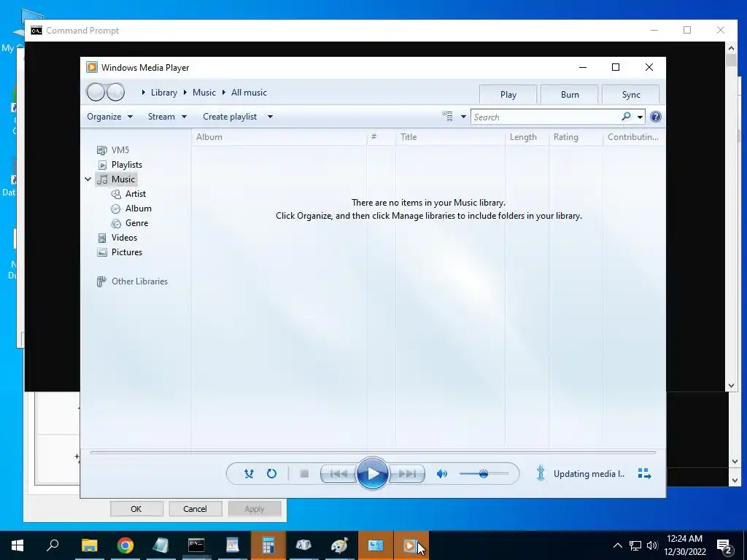Sort by the Title column header

click(450, 137)
